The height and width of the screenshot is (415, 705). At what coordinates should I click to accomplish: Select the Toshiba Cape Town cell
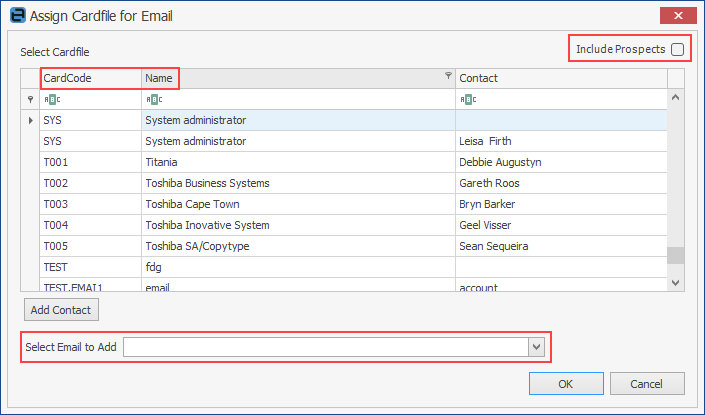point(298,204)
